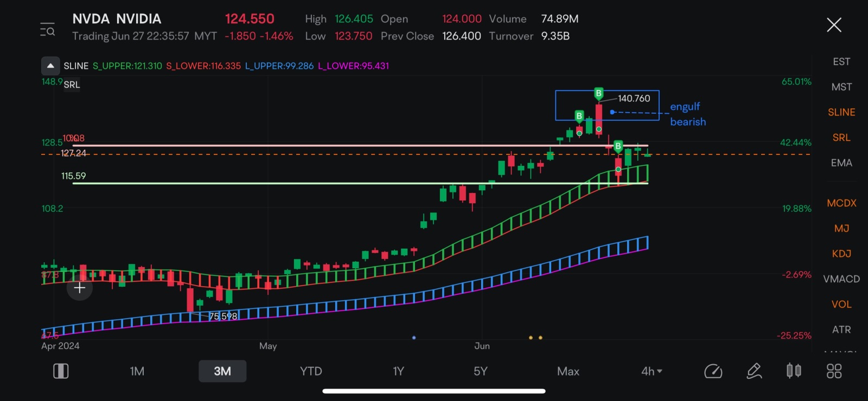Tap the L_LOWER:95.431 legend value
Viewport: 868px width, 401px height.
[x=353, y=66]
